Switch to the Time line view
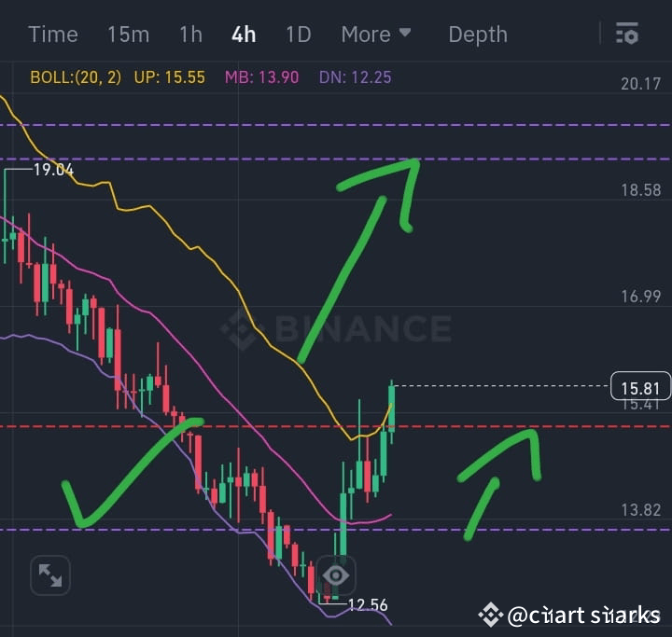Screen dimensions: 672x637 pos(53,35)
